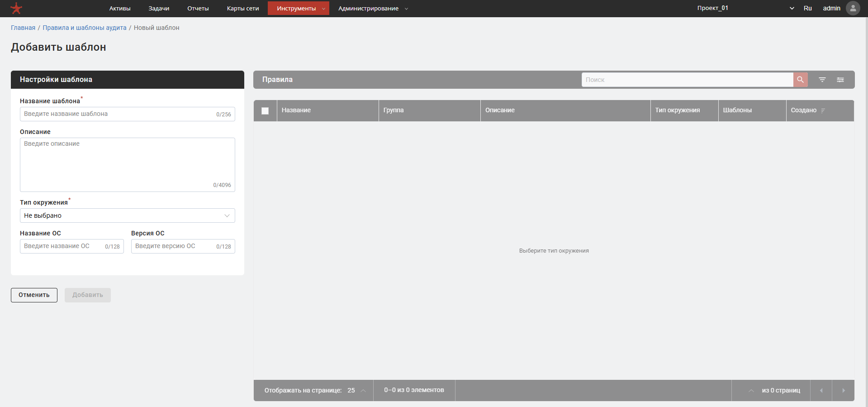This screenshot has height=407, width=868.
Task: Go to the next page arrow
Action: point(843,390)
